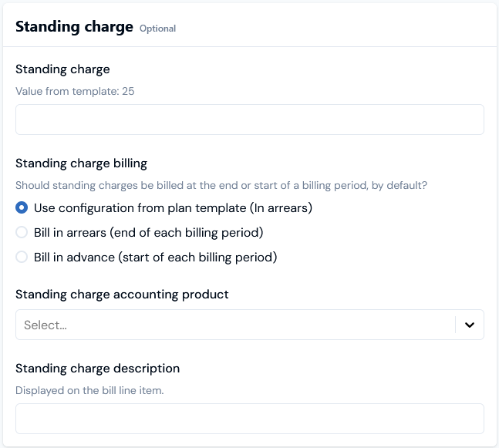
Task: Click the Standing charge description label
Action: click(x=98, y=369)
